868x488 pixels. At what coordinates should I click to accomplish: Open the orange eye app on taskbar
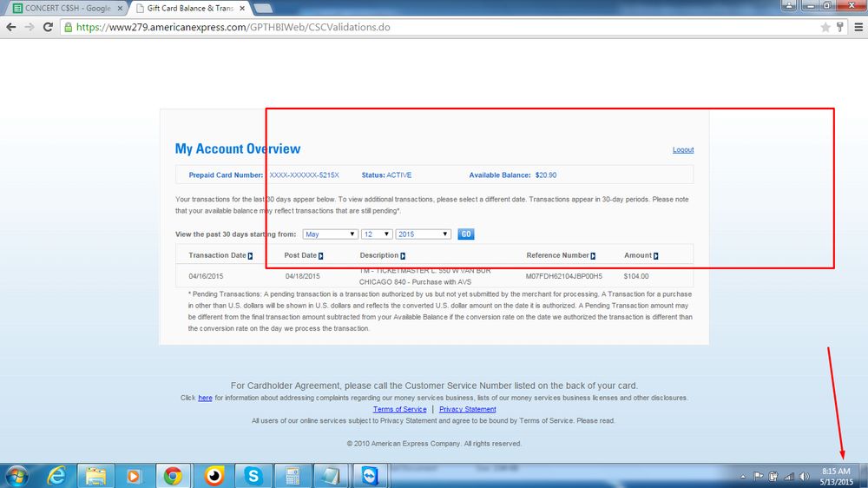pyautogui.click(x=214, y=476)
